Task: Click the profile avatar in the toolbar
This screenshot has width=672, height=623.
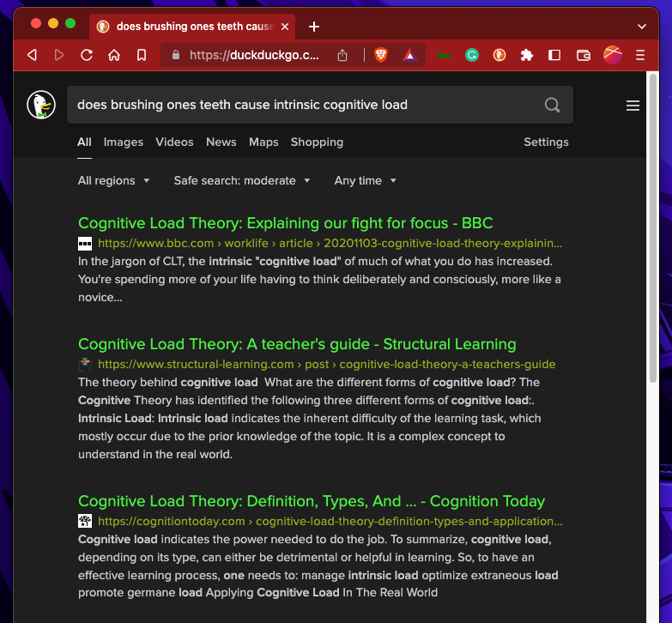Action: (613, 55)
